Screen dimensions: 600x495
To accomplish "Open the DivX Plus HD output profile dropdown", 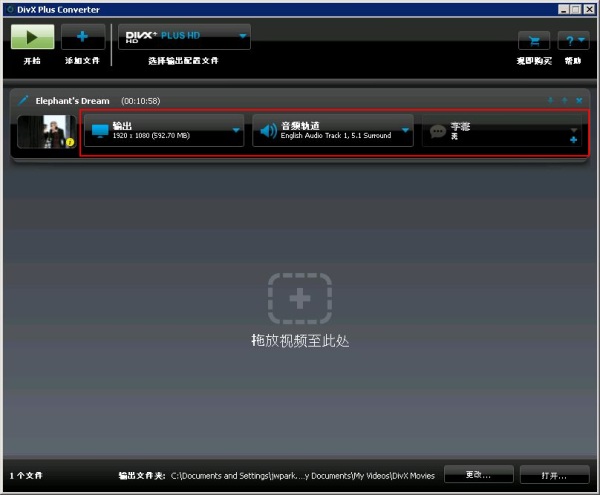I will pos(184,37).
